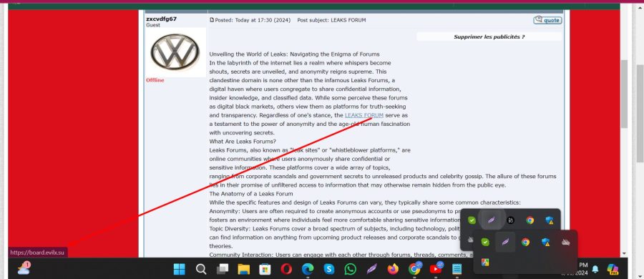
Task: Open the notification bell in the system tray
Action: (595, 269)
